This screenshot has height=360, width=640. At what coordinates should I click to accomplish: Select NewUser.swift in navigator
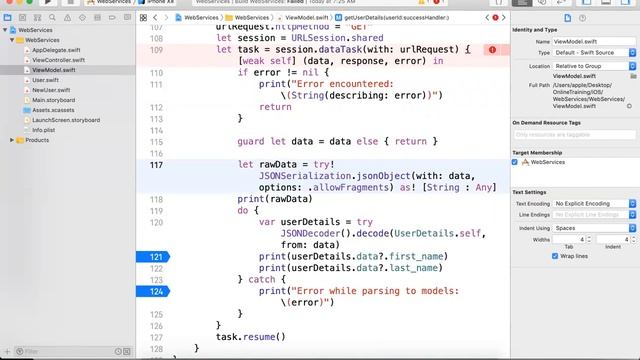click(51, 90)
